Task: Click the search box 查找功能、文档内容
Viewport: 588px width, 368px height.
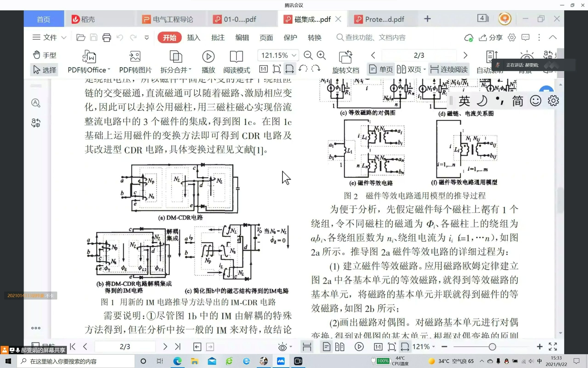Action: click(371, 37)
